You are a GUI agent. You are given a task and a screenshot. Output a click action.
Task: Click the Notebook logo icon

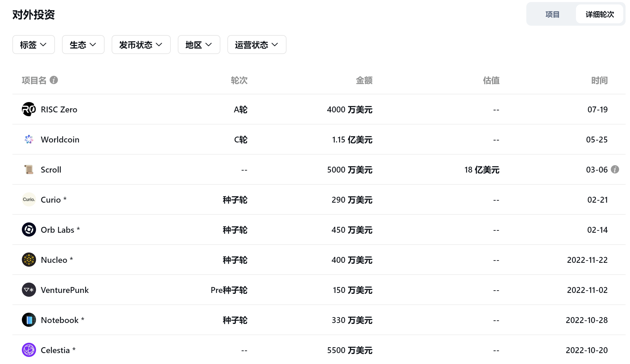[29, 320]
